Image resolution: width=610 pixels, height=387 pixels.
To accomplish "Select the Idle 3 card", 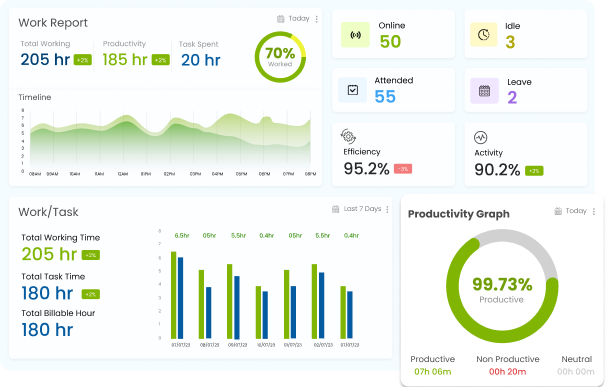I will pyautogui.click(x=526, y=34).
